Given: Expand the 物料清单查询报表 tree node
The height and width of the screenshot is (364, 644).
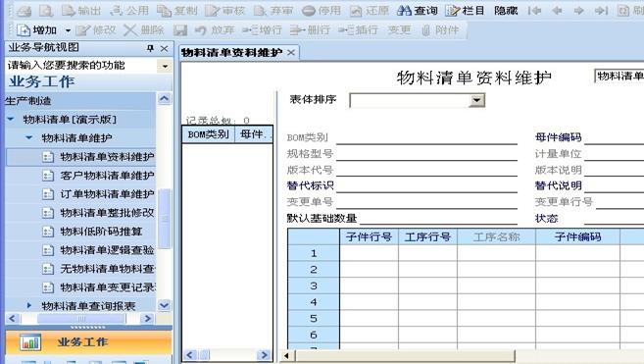Looking at the screenshot, I should pos(28,305).
